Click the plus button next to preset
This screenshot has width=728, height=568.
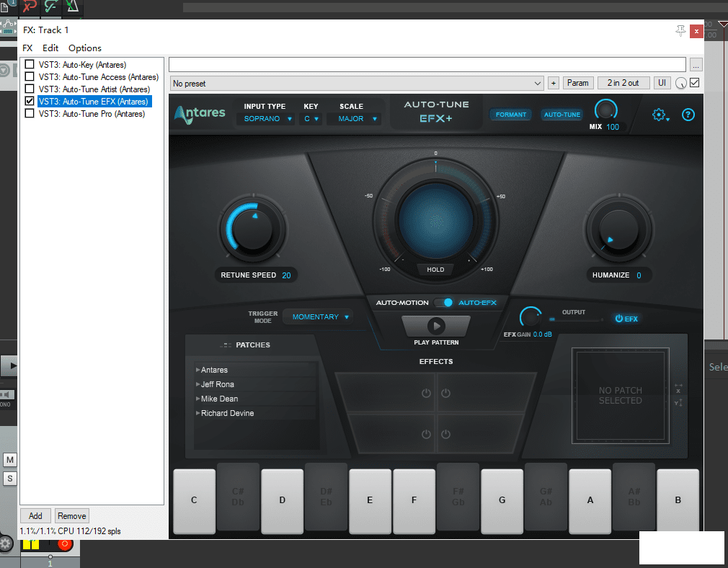[553, 84]
